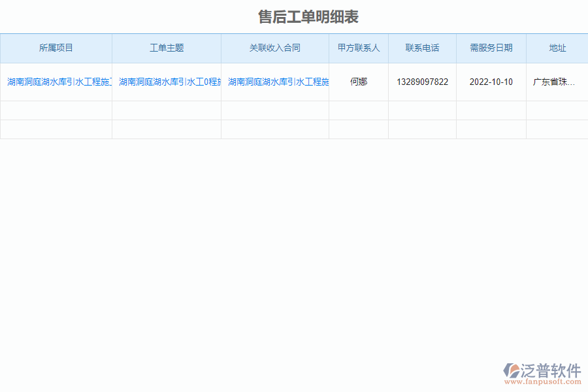Select the second empty table row
Image resolution: width=588 pixels, height=392 pixels.
point(294,128)
